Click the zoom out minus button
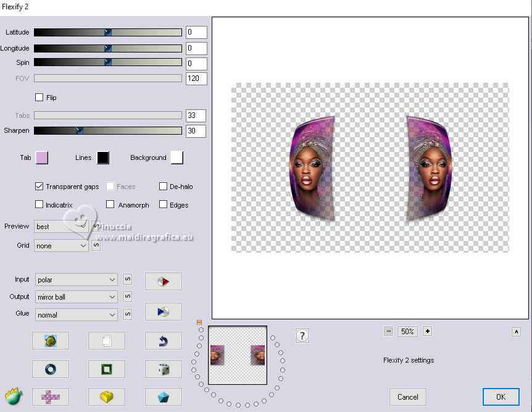This screenshot has width=532, height=412. [x=389, y=331]
